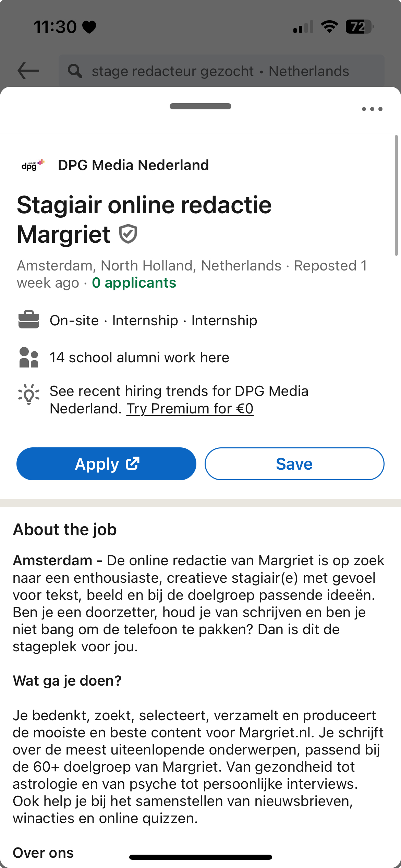Tap the search field with stage redacteur
Screen dimensions: 401x868
click(221, 71)
